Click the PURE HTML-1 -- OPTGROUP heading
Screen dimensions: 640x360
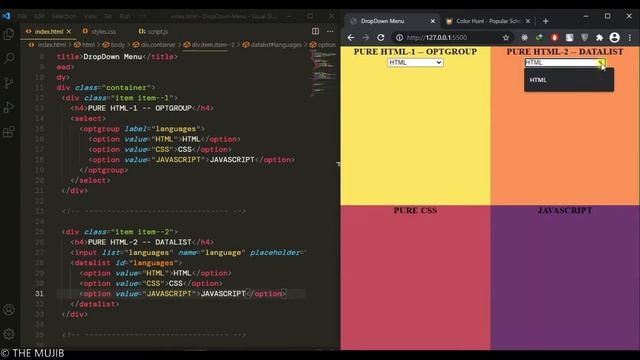[415, 52]
